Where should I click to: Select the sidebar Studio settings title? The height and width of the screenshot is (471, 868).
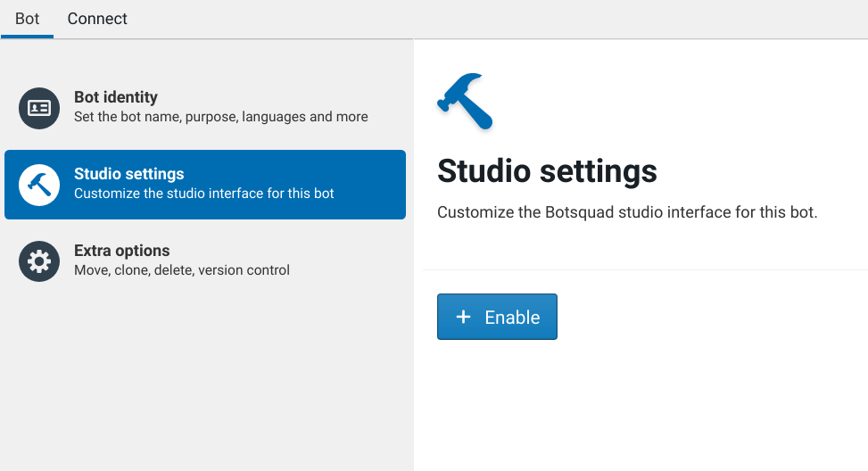pyautogui.click(x=128, y=174)
